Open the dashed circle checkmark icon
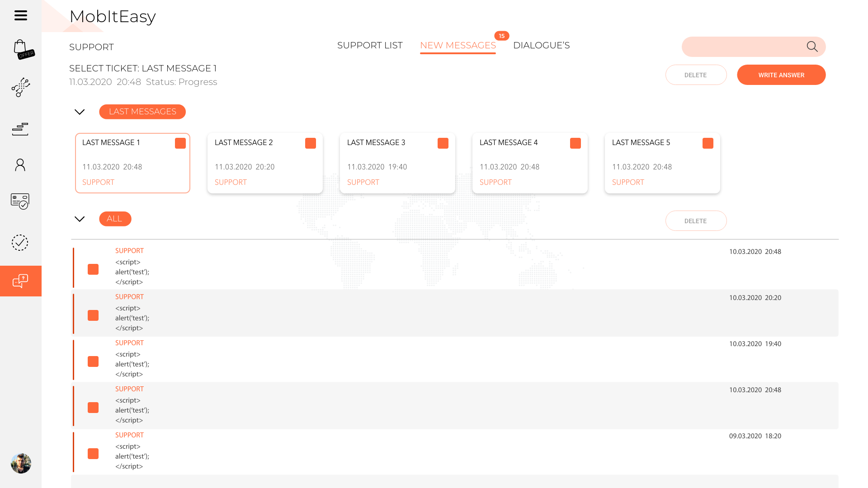The image size is (868, 488). (x=20, y=243)
